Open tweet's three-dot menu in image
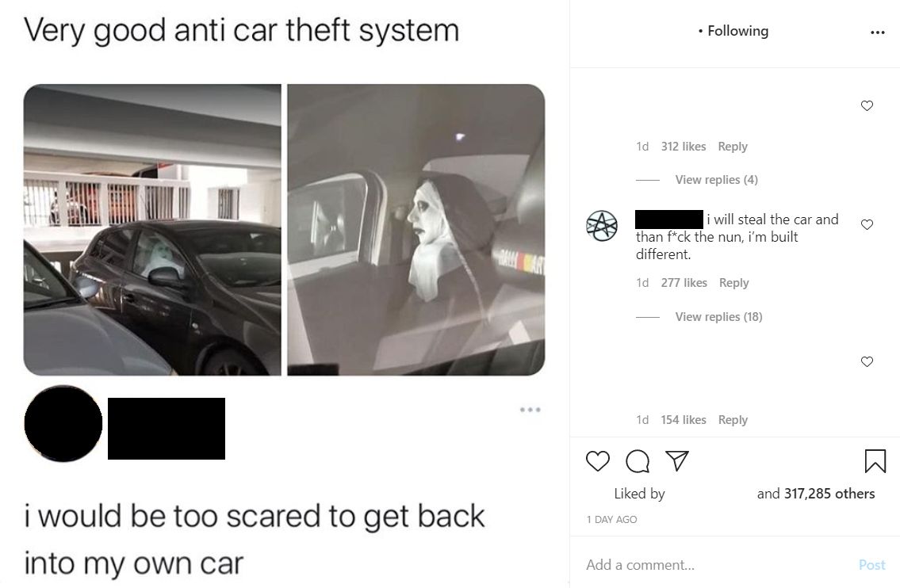 pyautogui.click(x=530, y=410)
